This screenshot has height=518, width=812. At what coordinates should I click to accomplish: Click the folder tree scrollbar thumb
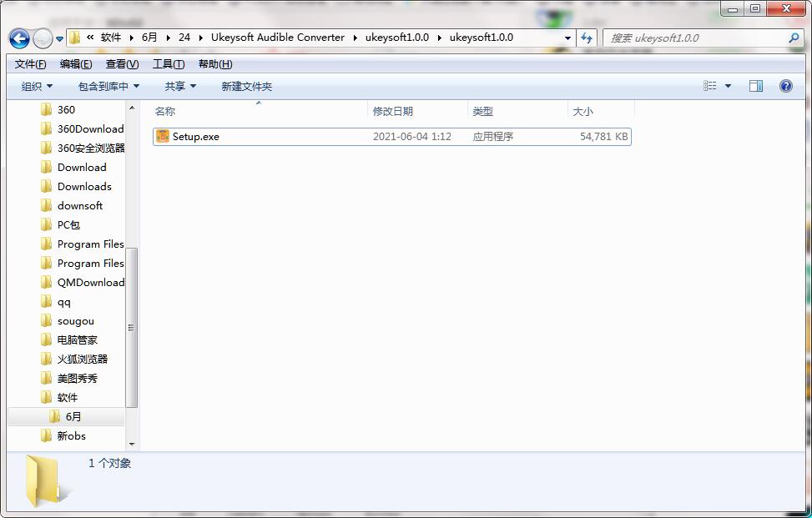coord(132,328)
